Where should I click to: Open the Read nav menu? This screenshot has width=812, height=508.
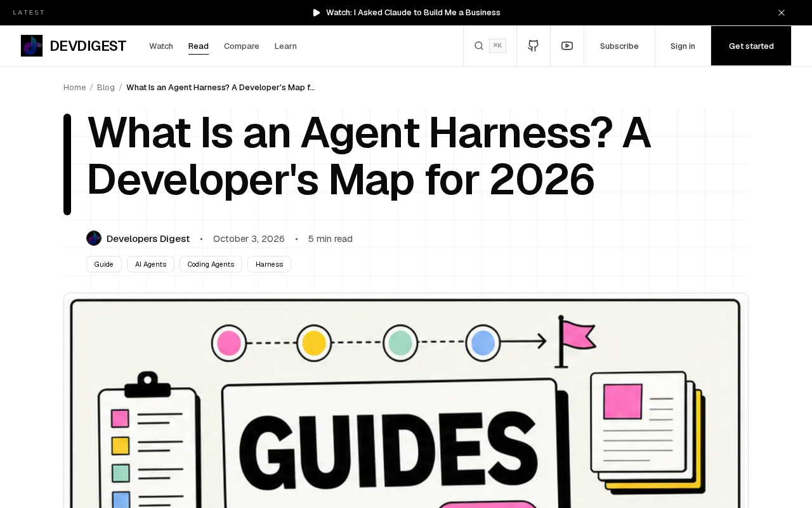[x=199, y=46]
